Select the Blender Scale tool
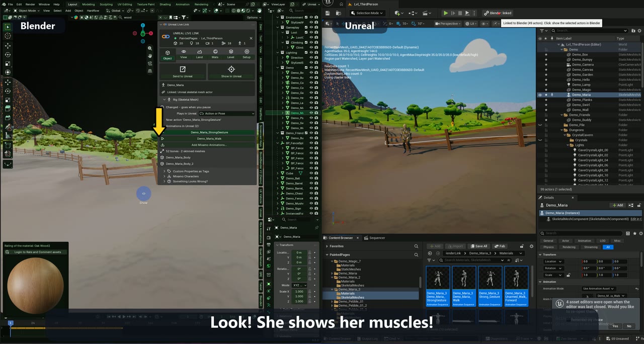 [x=8, y=63]
